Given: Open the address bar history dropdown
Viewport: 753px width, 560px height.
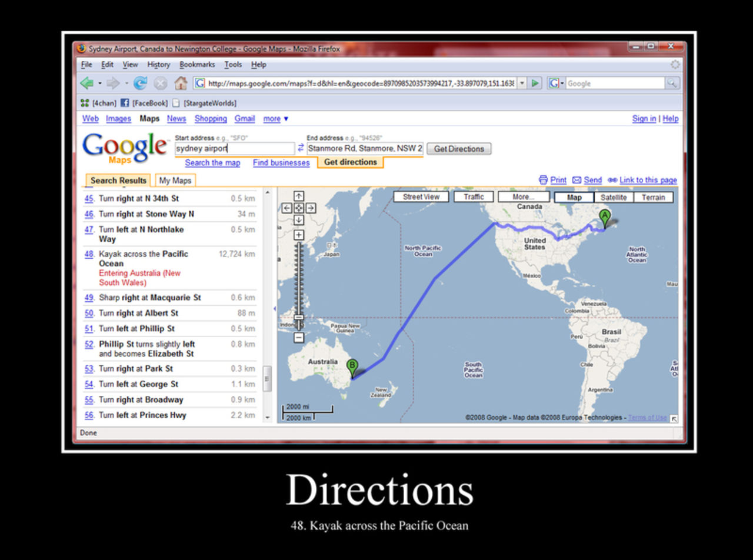Looking at the screenshot, I should click(521, 83).
